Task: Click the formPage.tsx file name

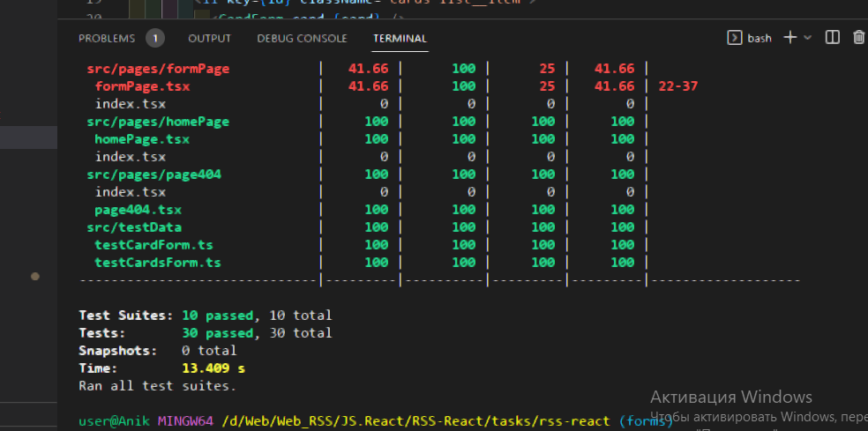Action: click(x=142, y=86)
